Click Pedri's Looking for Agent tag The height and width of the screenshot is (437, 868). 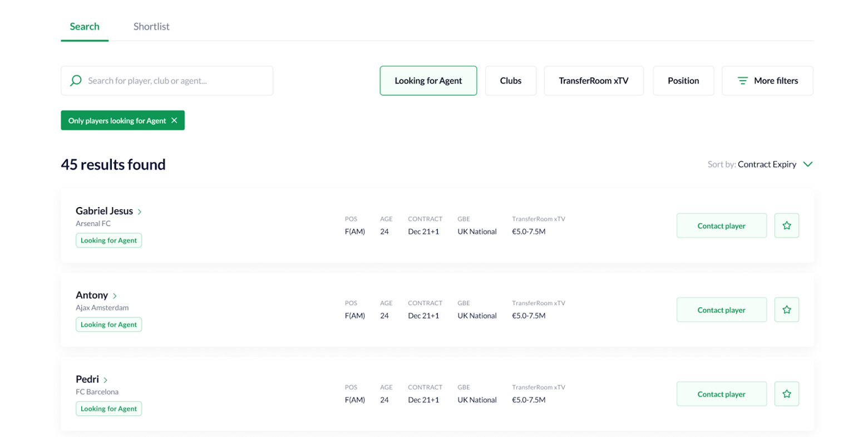(108, 409)
